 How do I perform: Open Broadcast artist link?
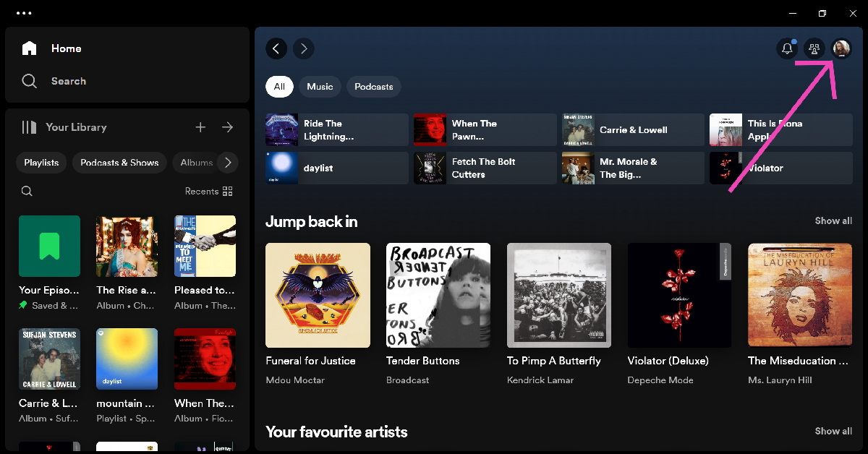click(x=408, y=380)
